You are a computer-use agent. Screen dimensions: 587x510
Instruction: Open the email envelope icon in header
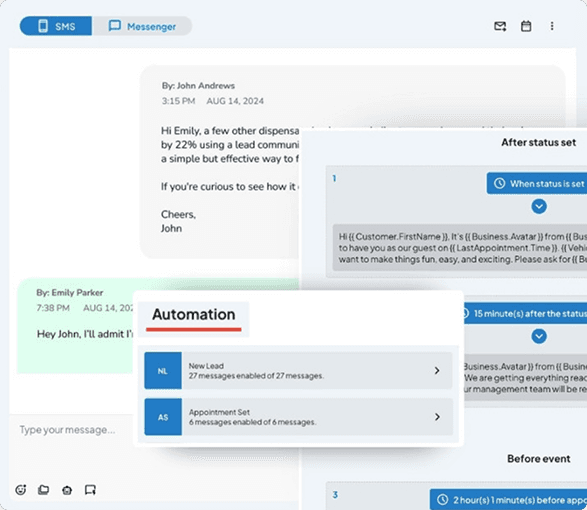point(500,26)
